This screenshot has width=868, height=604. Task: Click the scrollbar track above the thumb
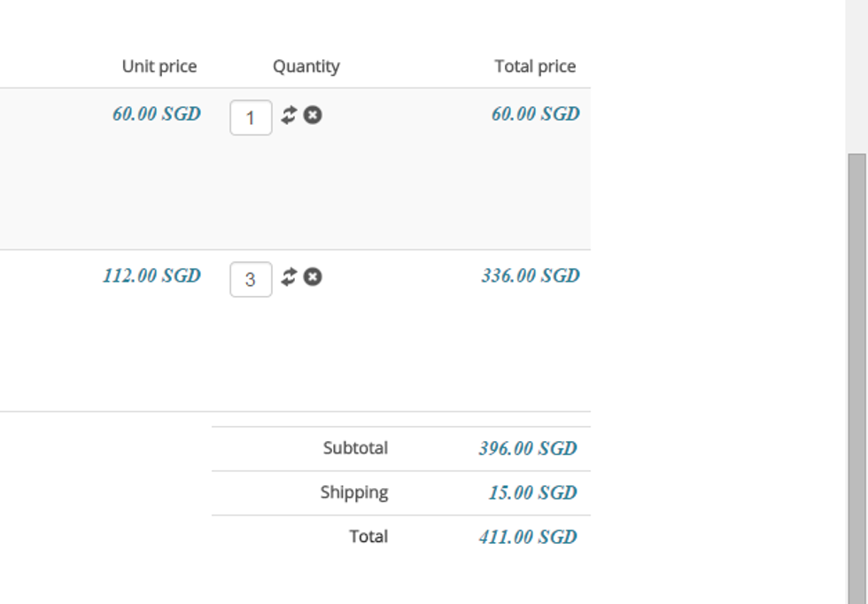[x=856, y=75]
